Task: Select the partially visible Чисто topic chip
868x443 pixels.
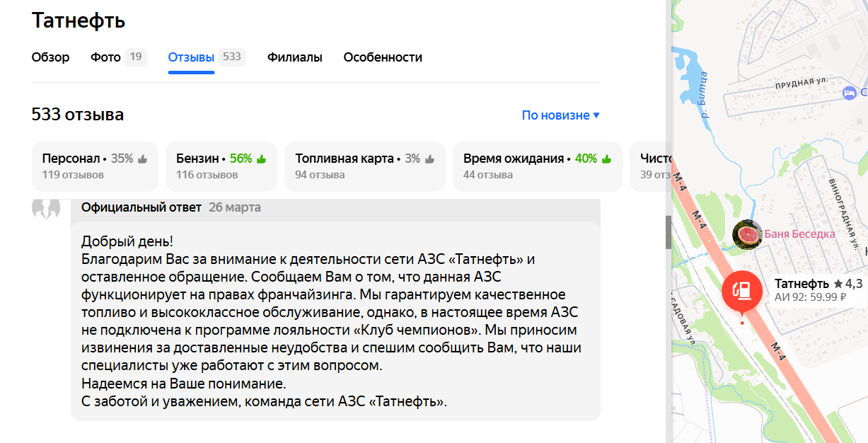Action: click(649, 166)
